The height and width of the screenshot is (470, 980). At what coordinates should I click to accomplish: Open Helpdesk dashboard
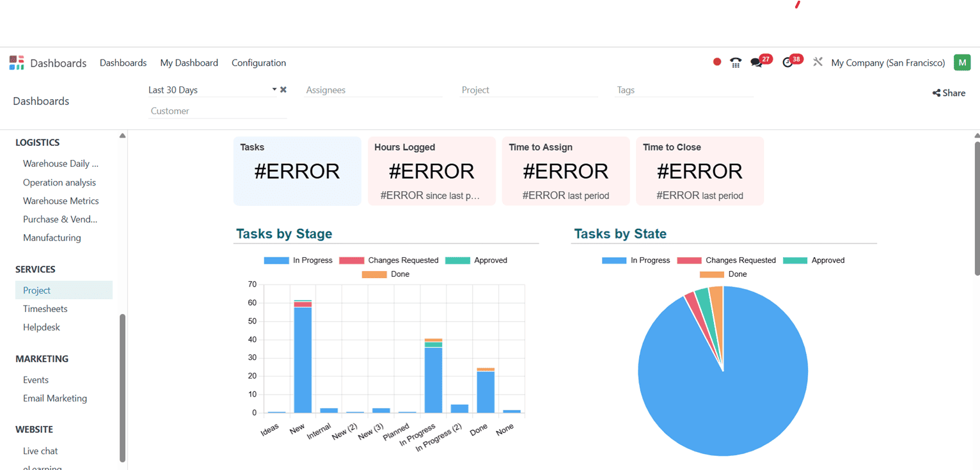pyautogui.click(x=42, y=327)
